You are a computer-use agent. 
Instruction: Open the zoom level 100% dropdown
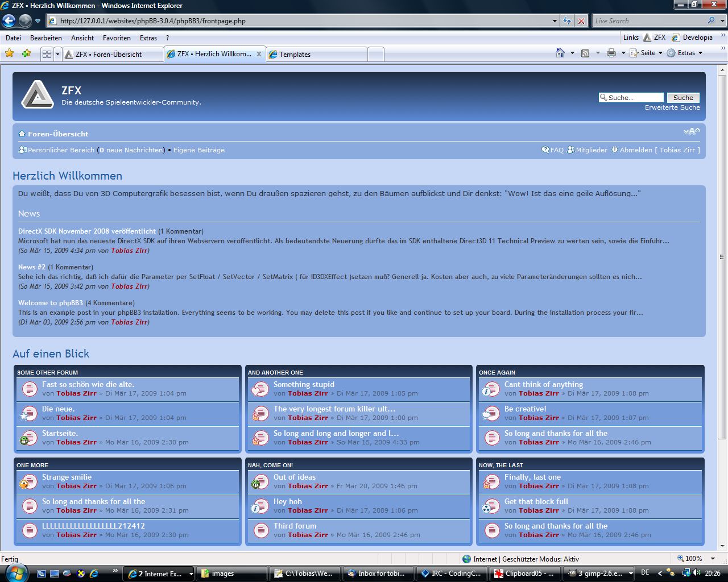click(x=713, y=559)
